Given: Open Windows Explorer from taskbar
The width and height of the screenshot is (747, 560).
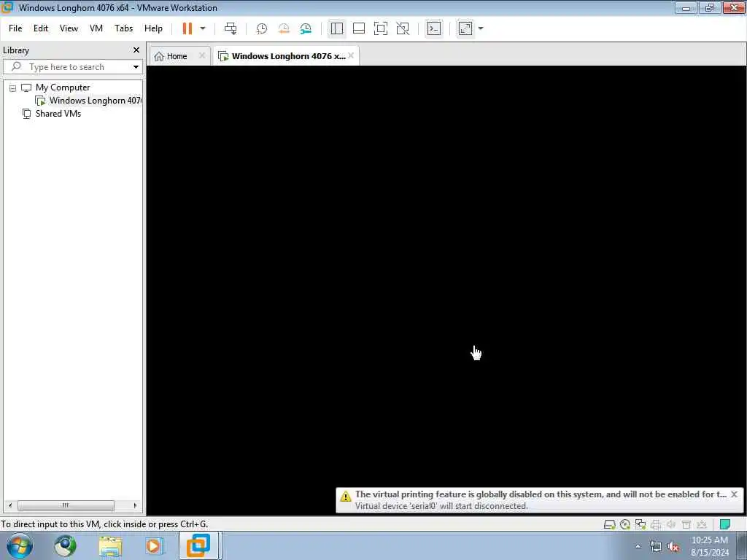Looking at the screenshot, I should [111, 545].
